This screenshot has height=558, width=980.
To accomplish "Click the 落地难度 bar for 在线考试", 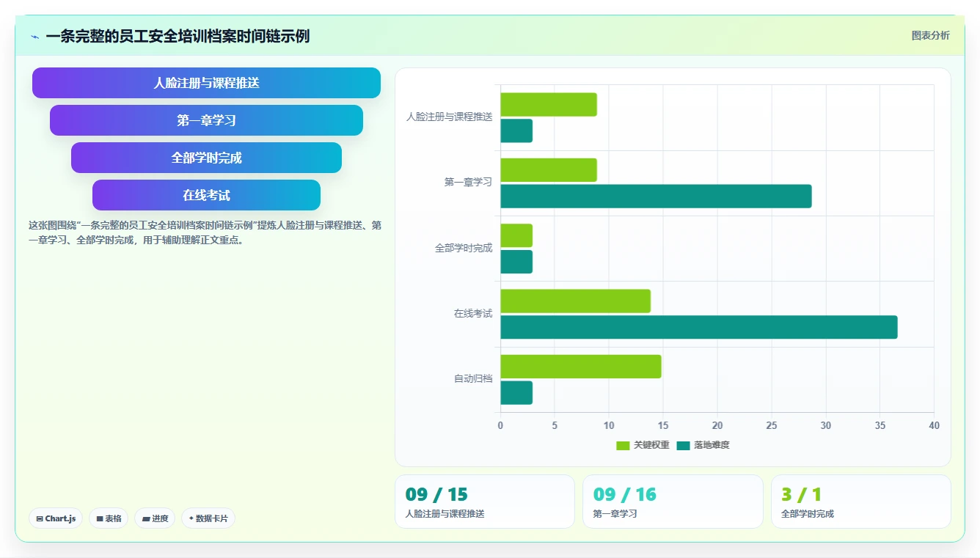I will pos(699,327).
